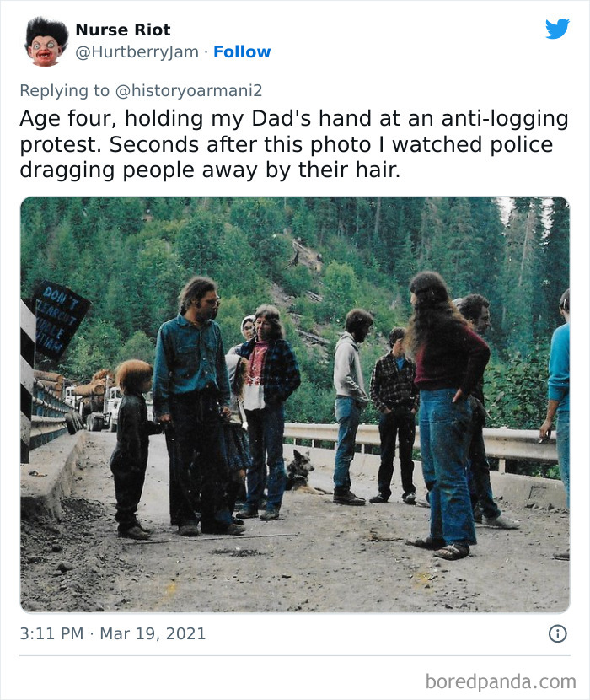Follow the @HurtberryJam account
590x700 pixels.
click(242, 51)
